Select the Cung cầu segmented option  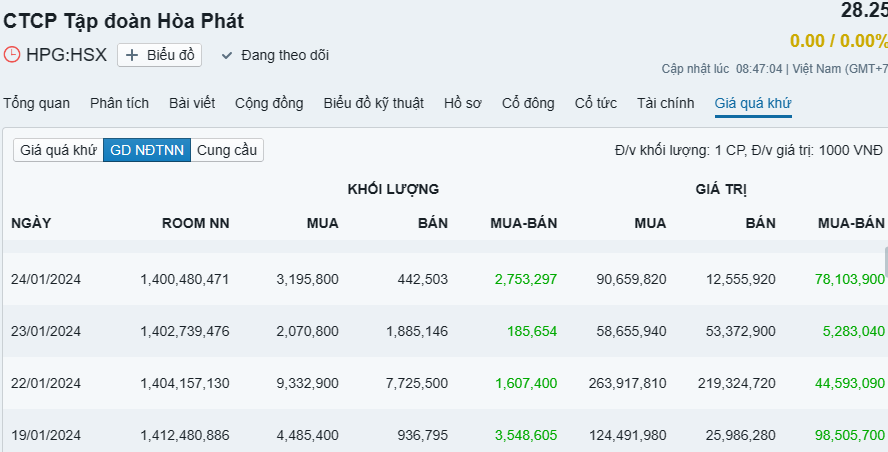[x=227, y=150]
